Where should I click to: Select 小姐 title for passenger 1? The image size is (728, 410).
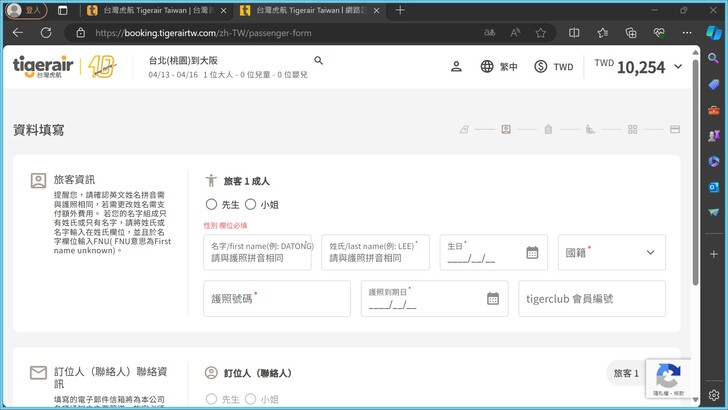(251, 204)
